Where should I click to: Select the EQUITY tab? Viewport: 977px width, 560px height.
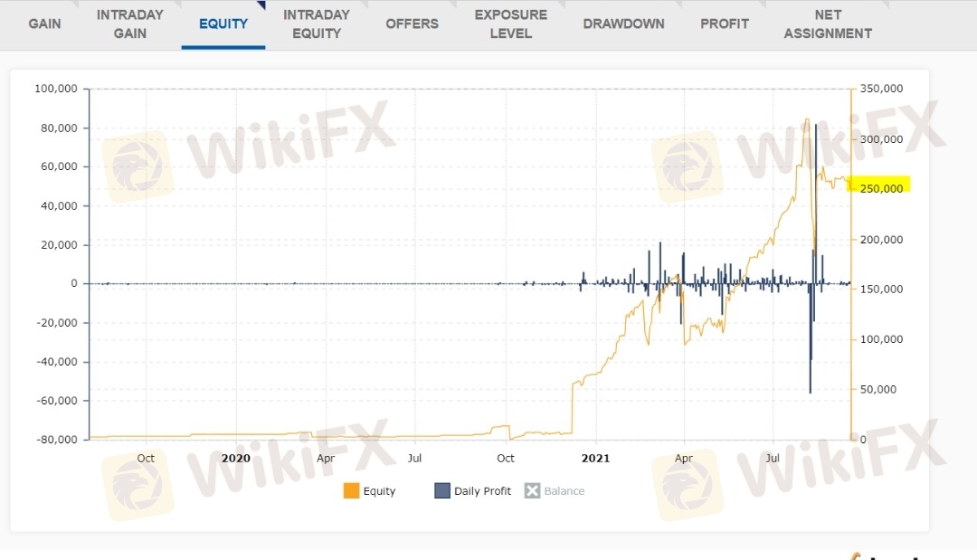pos(223,24)
